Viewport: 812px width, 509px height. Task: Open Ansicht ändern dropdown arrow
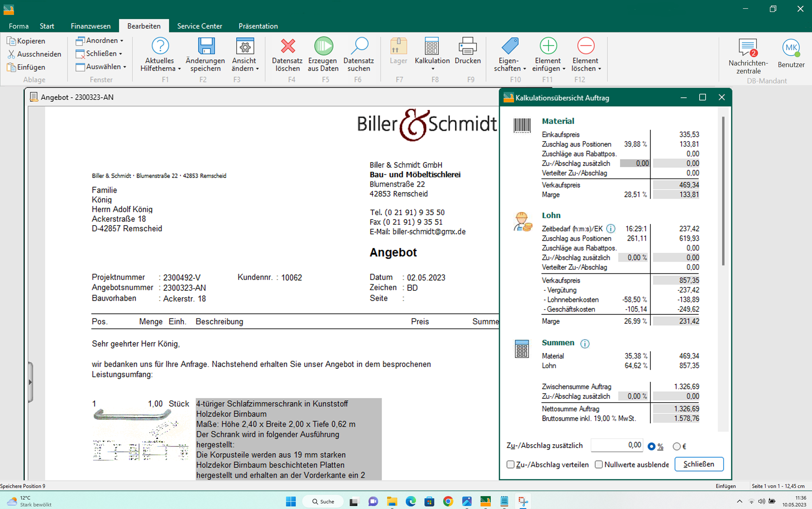tap(257, 69)
